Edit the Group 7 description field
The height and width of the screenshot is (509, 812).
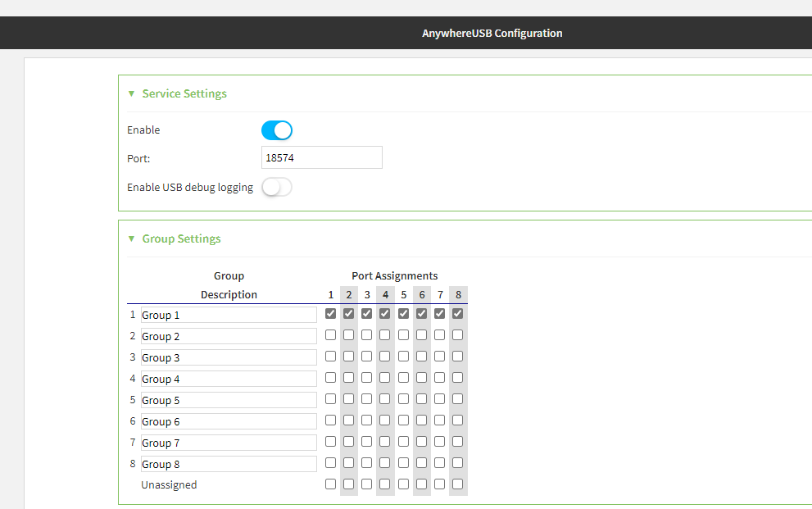click(229, 443)
